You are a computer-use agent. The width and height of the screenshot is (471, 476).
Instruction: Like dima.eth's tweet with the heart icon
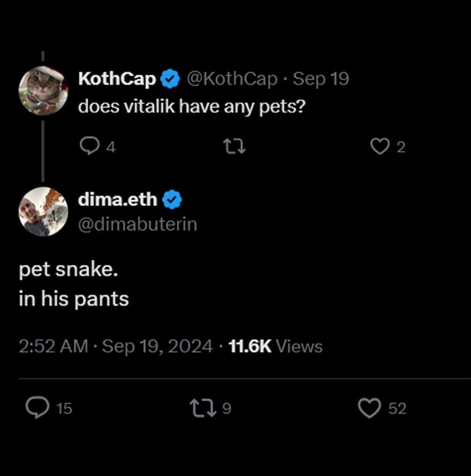click(369, 408)
